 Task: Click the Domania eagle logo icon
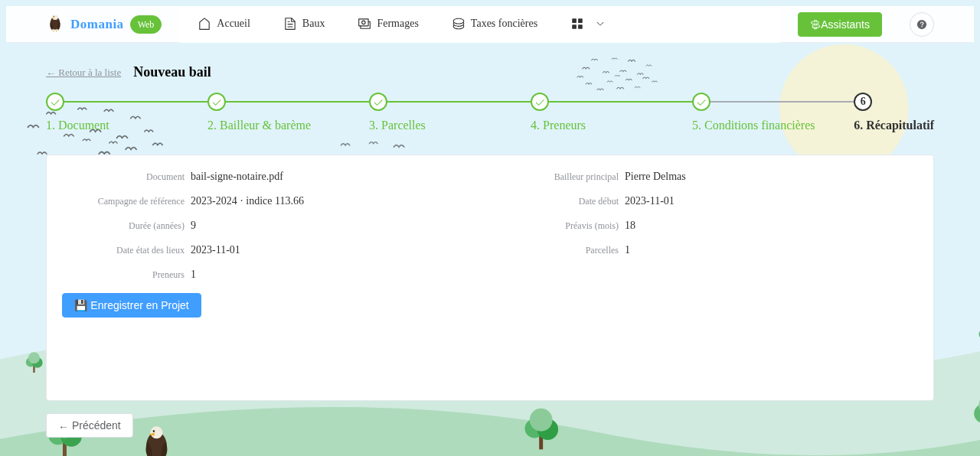pos(55,24)
